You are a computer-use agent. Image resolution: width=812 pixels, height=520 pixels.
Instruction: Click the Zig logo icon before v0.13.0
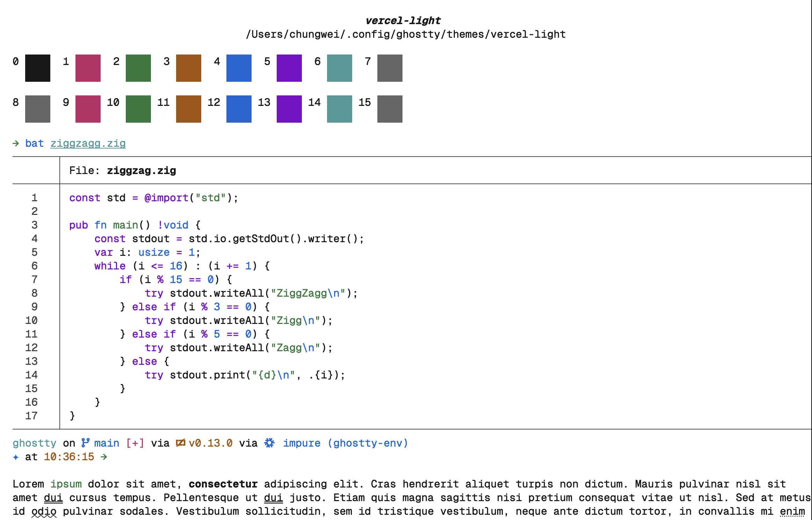coord(180,443)
